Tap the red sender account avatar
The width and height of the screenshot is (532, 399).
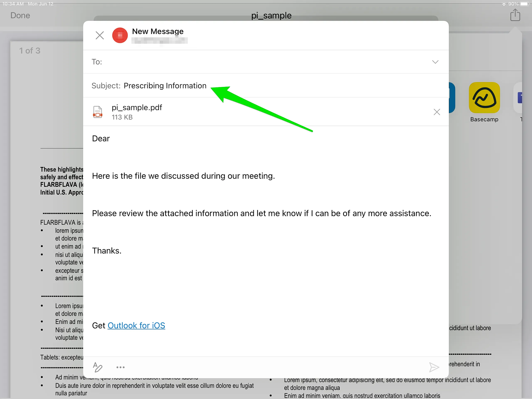click(x=120, y=35)
